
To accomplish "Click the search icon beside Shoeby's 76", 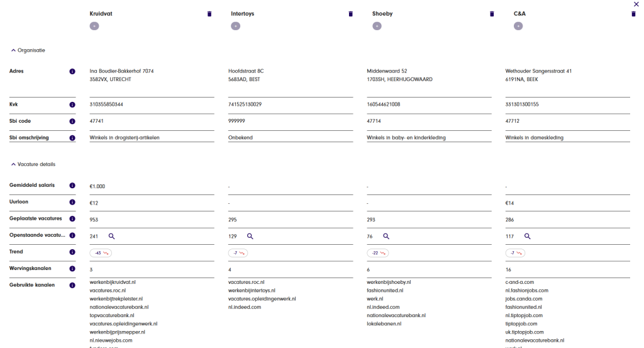I will point(386,236).
